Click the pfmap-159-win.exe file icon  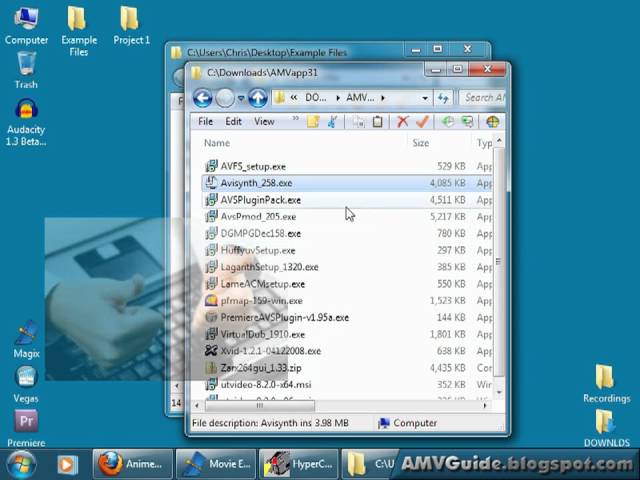click(x=211, y=301)
